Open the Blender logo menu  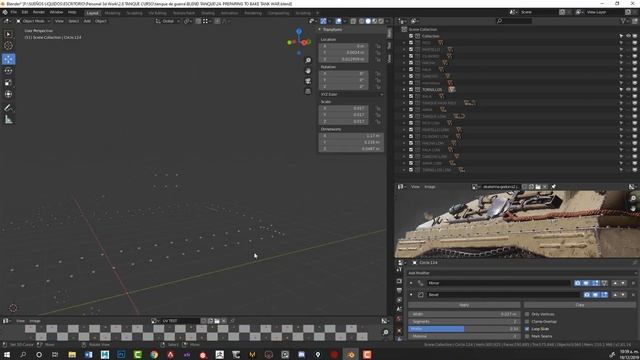(x=5, y=13)
